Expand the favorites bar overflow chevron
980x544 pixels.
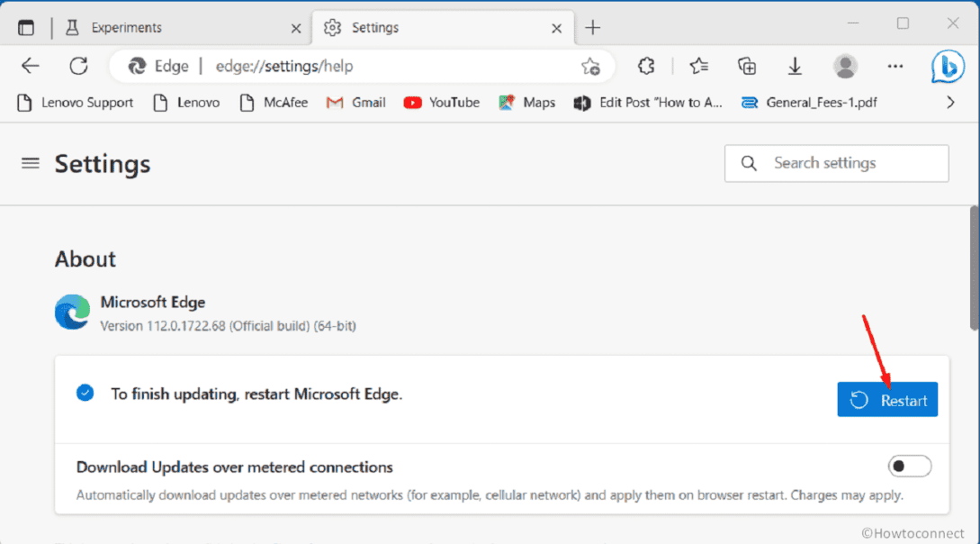point(949,102)
